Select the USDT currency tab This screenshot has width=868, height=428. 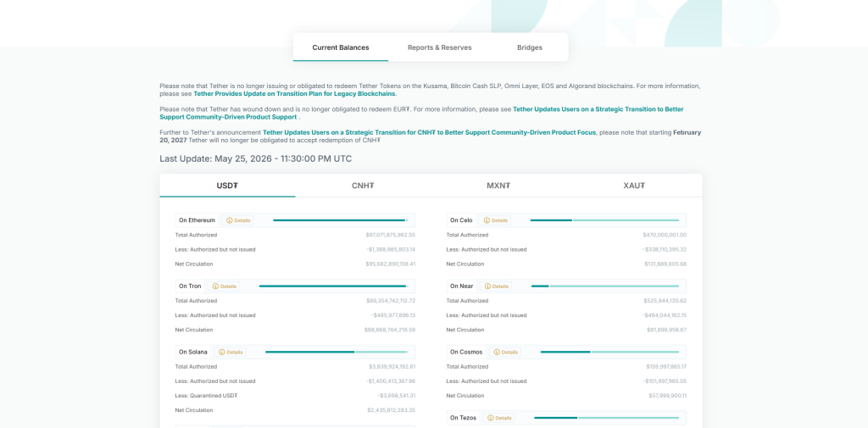coord(227,186)
